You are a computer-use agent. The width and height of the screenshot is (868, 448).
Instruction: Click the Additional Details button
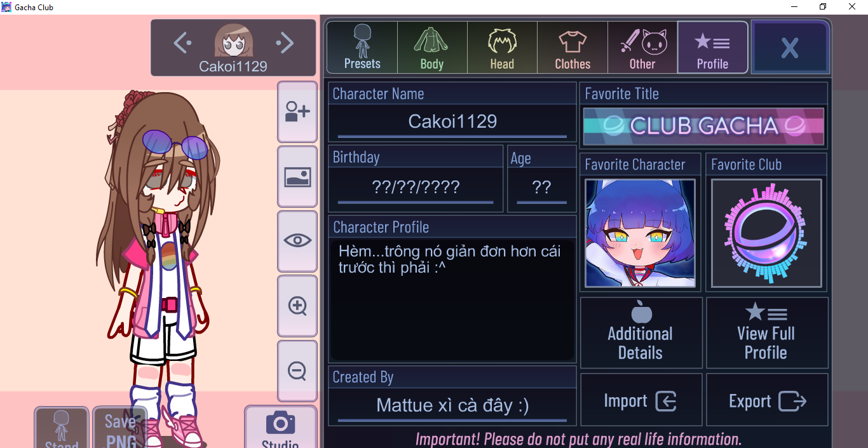coord(641,333)
